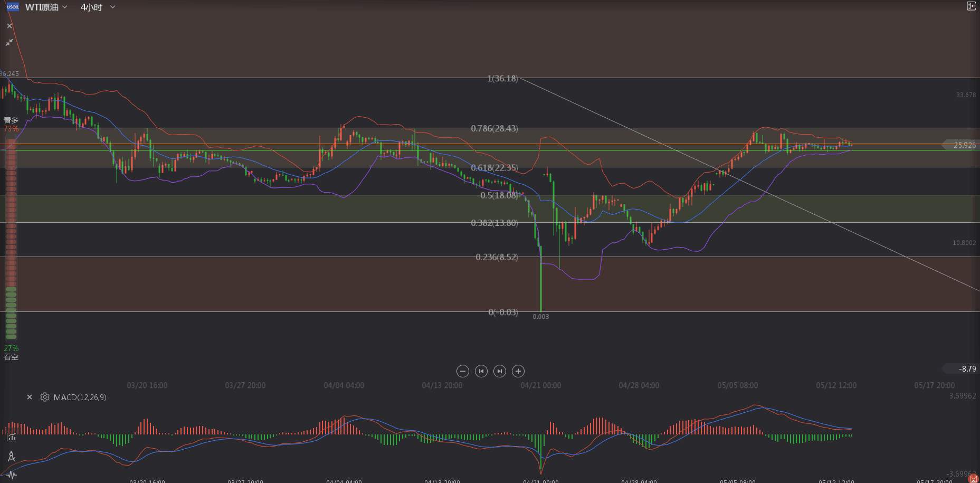Open the drawing tools compass icon
Image resolution: width=980 pixels, height=483 pixels.
(x=11, y=456)
